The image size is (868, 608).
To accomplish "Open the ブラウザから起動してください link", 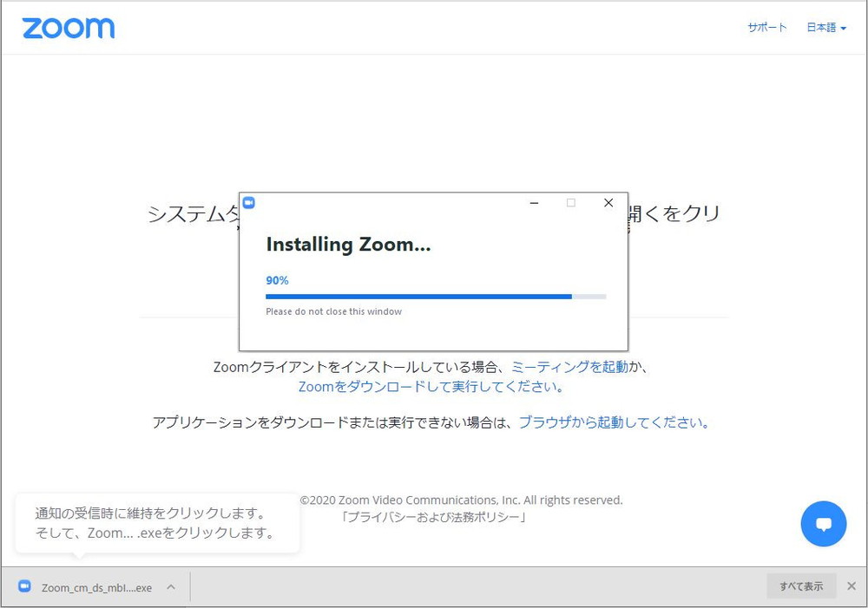I will click(614, 423).
